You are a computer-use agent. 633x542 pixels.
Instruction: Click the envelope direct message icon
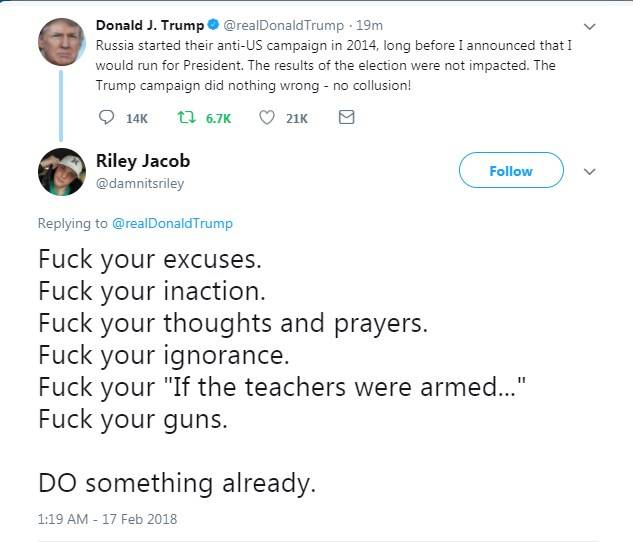pos(346,118)
